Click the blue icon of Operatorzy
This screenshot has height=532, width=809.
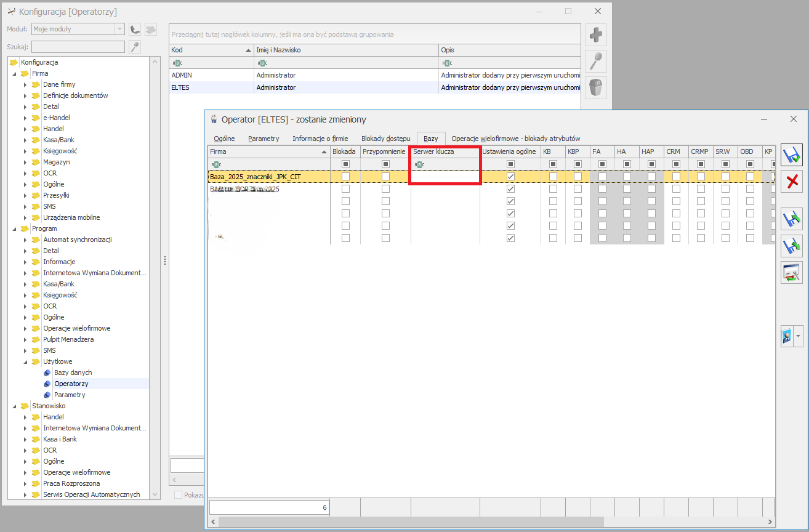[47, 384]
